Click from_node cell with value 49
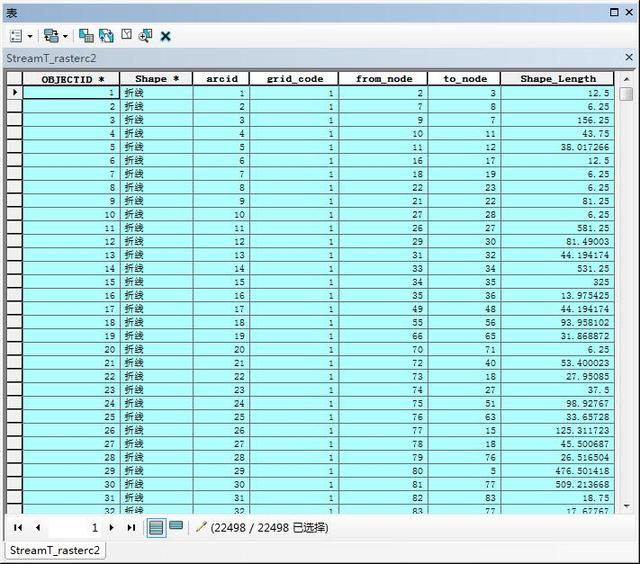 [x=383, y=309]
